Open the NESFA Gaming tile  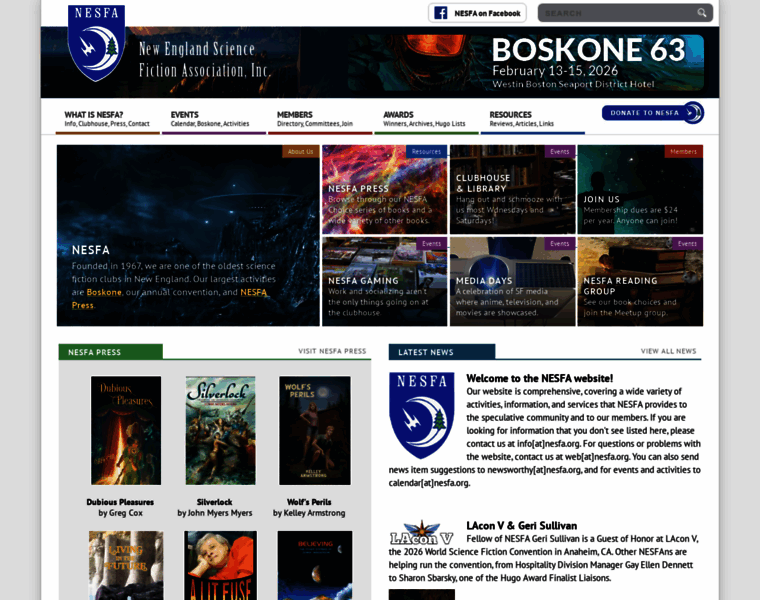pyautogui.click(x=384, y=282)
